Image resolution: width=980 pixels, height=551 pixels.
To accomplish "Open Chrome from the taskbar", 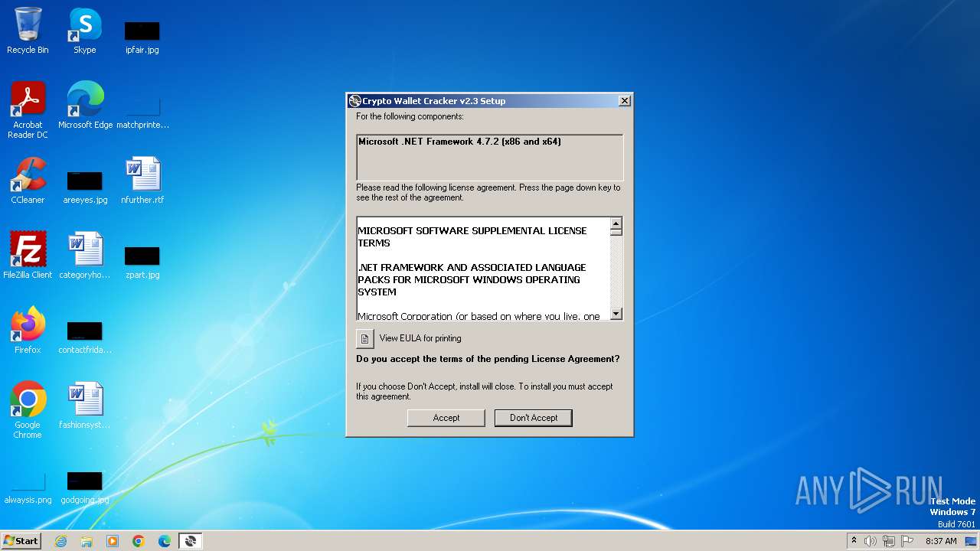I will click(x=139, y=541).
